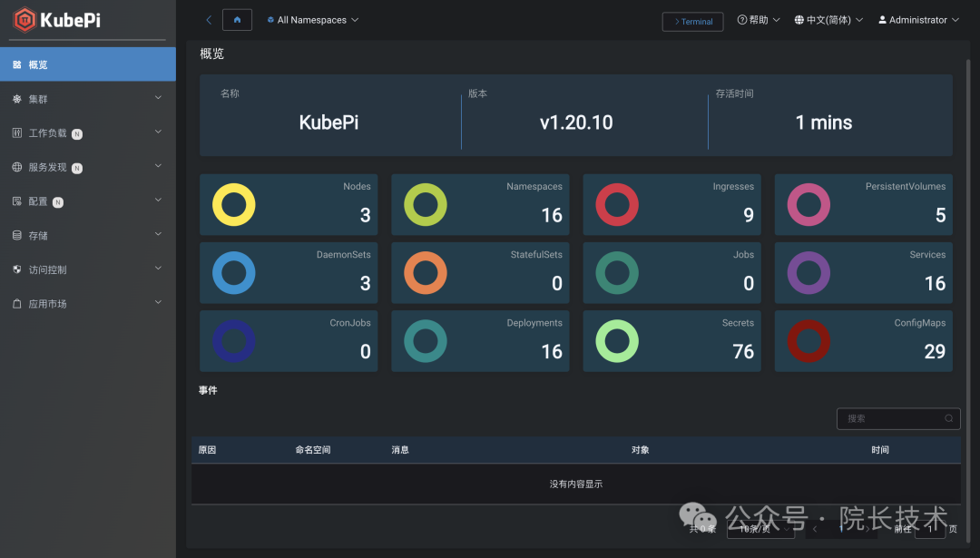Screen dimensions: 980x558
Task: Select 存储 in the sidebar
Action: (87, 236)
